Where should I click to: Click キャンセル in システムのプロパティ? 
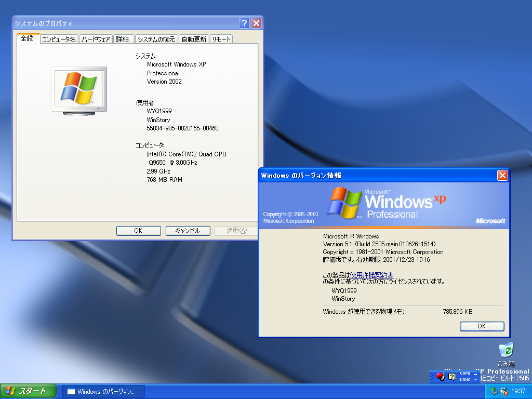[x=188, y=231]
